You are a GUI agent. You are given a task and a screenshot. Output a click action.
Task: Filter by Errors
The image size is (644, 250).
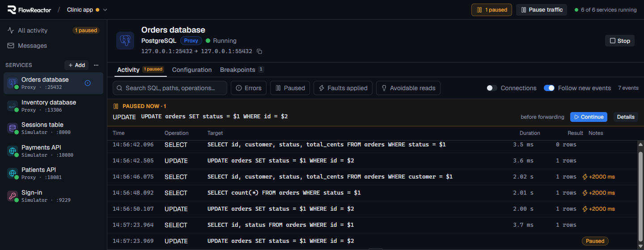click(x=249, y=88)
